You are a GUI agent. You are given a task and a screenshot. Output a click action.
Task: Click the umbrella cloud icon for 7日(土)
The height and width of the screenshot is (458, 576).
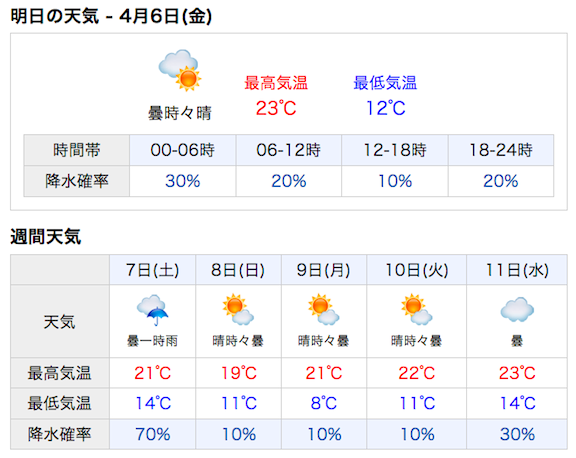tap(152, 310)
